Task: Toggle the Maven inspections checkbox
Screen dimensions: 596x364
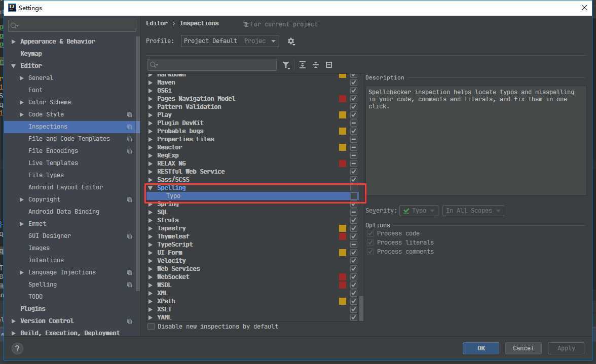Action: [354, 83]
